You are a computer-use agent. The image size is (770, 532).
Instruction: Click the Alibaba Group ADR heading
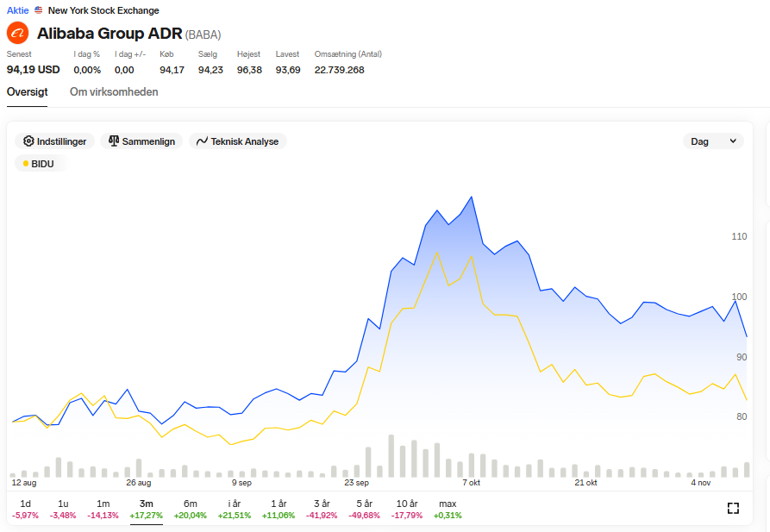coord(110,34)
